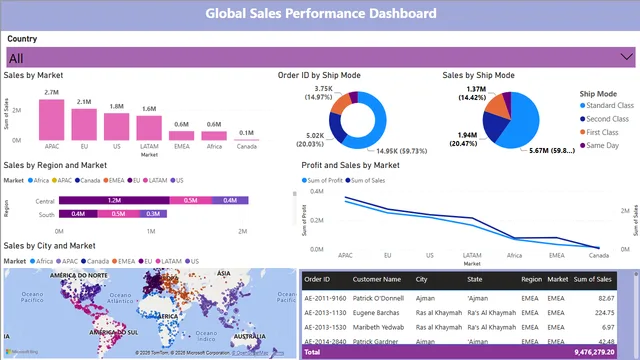
Task: Select LATAM in Region and Market legend
Action: point(155,180)
